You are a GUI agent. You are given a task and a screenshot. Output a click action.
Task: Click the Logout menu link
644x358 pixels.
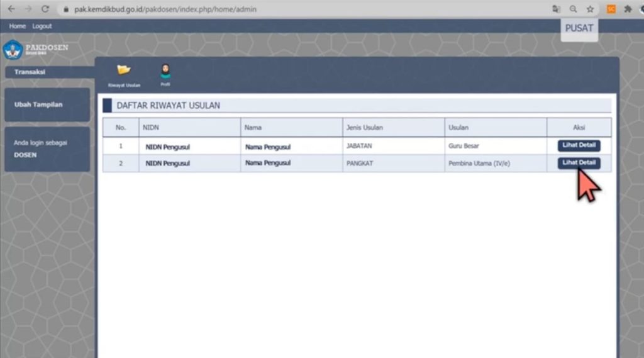click(42, 26)
